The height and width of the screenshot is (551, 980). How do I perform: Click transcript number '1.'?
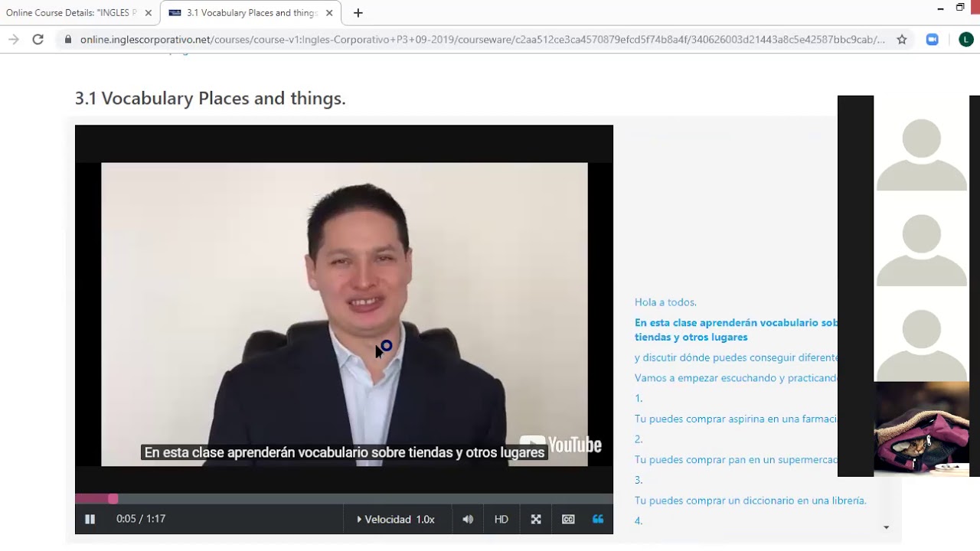[x=639, y=399]
